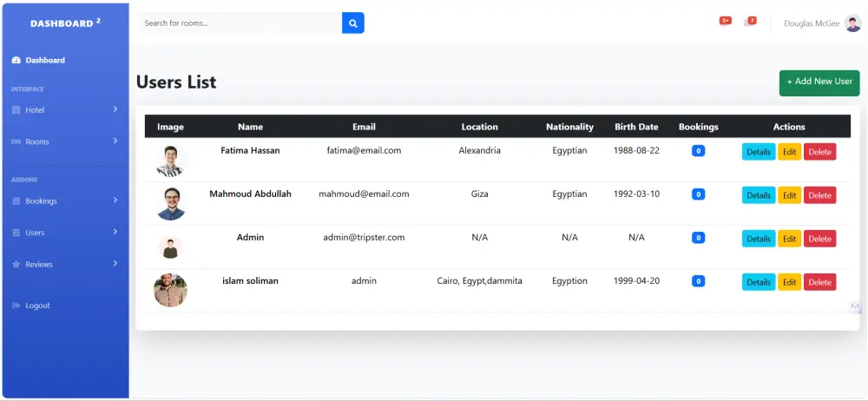Expand the Rooms submenu arrow
The width and height of the screenshot is (868, 401).
click(115, 141)
